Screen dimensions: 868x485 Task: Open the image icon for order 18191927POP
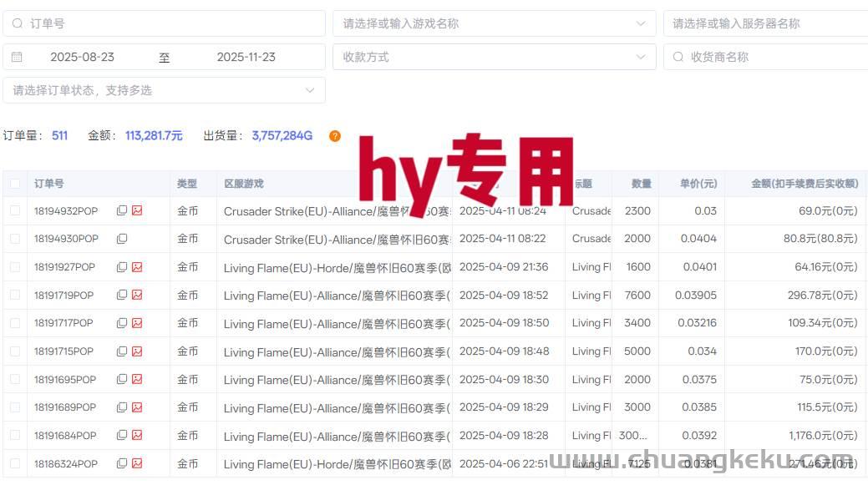(137, 267)
